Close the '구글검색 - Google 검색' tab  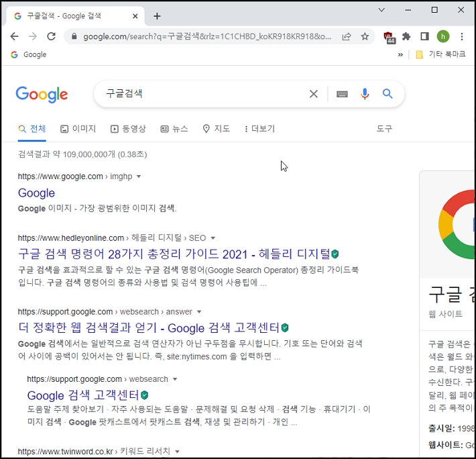click(135, 16)
